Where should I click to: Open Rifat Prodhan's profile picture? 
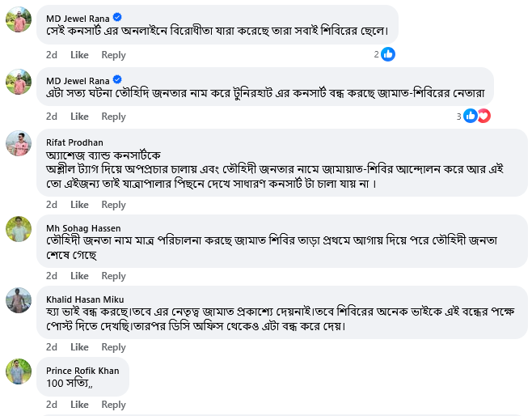(19, 144)
